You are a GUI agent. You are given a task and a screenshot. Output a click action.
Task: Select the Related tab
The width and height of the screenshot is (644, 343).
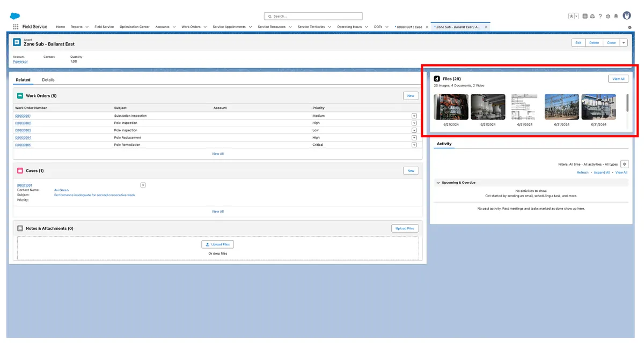(x=23, y=80)
